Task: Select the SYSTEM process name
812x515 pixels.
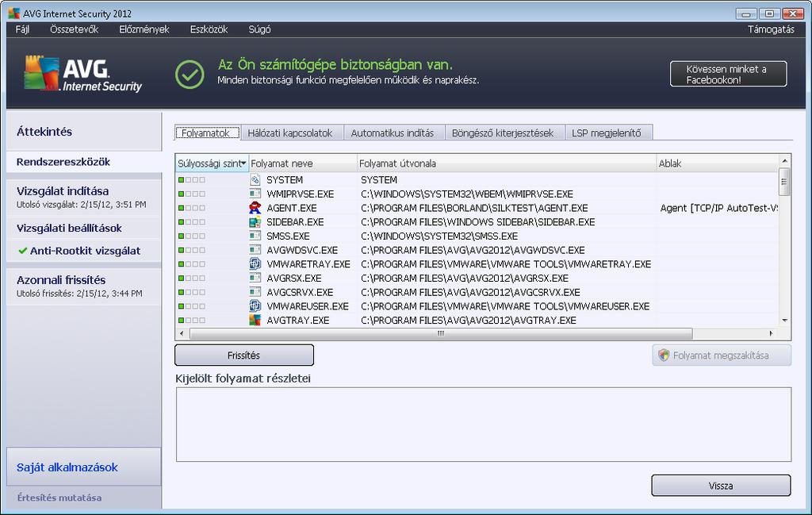Action: [x=285, y=180]
